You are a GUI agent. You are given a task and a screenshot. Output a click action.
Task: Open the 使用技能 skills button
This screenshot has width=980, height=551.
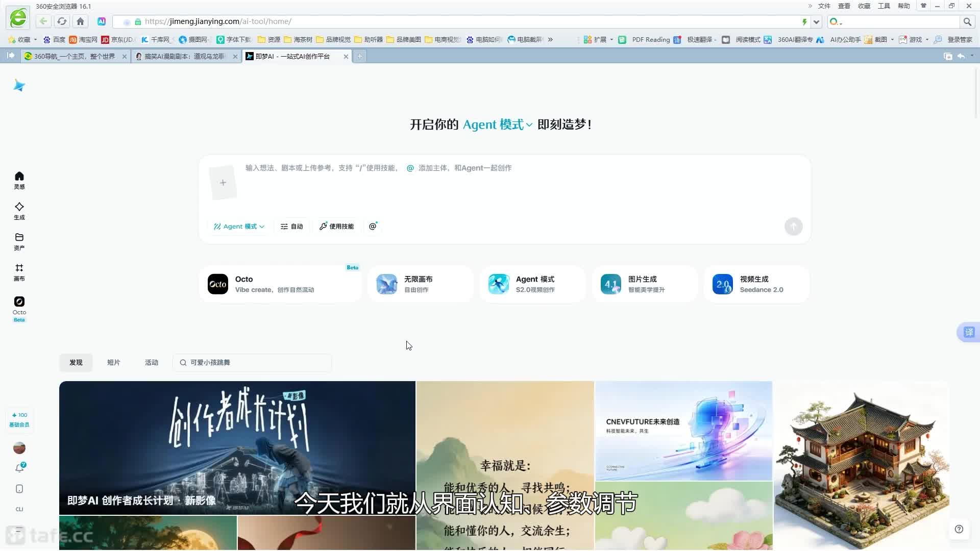coord(336,226)
